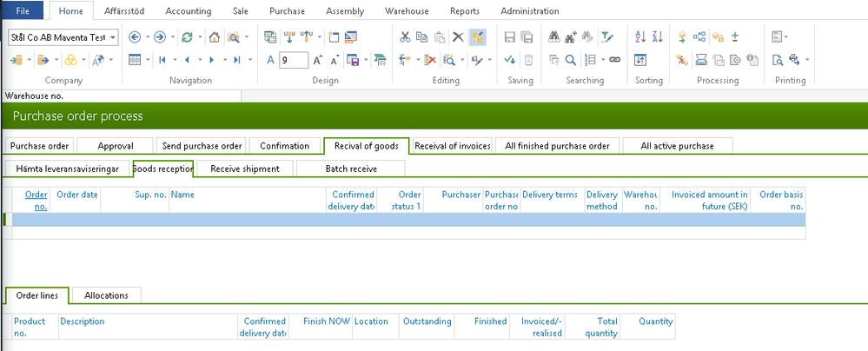Click the save all double-floppy icon
The image size is (868, 351).
[527, 37]
